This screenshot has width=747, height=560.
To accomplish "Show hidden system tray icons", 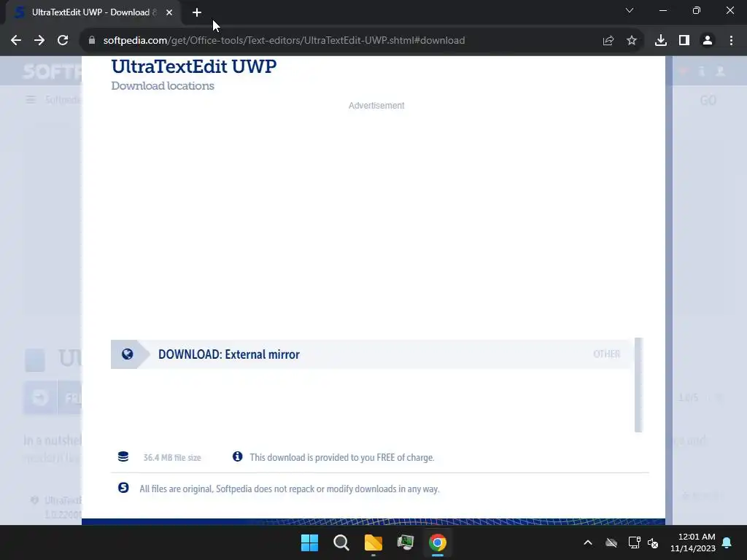I will click(x=588, y=542).
